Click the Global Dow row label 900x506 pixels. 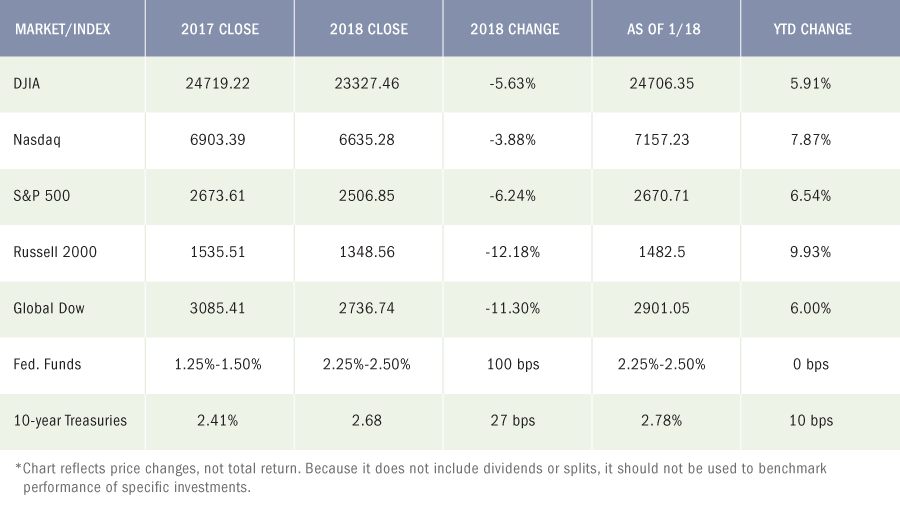click(49, 309)
